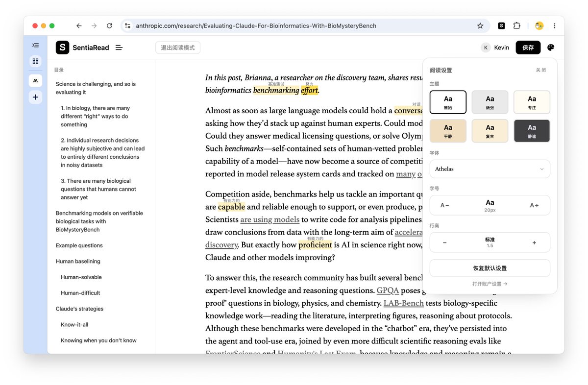The image size is (588, 385).
Task: Click the black 保存 button
Action: coord(528,48)
